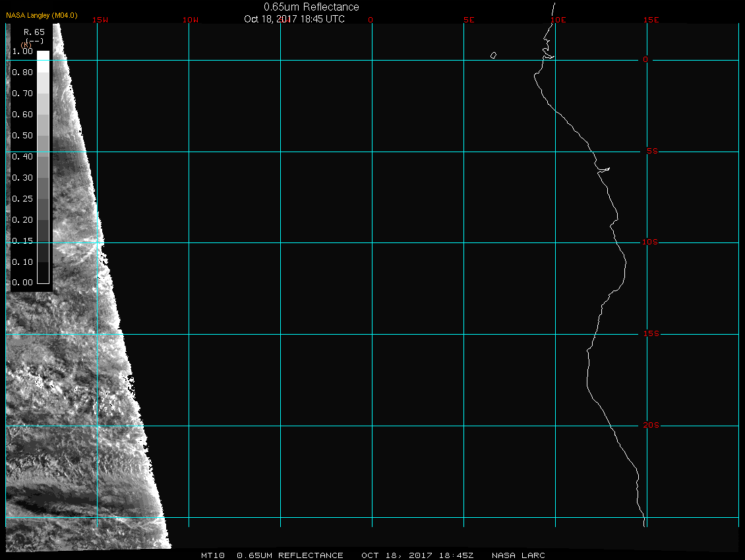Click the NASA Langley (M04.0) label

[x=42, y=15]
